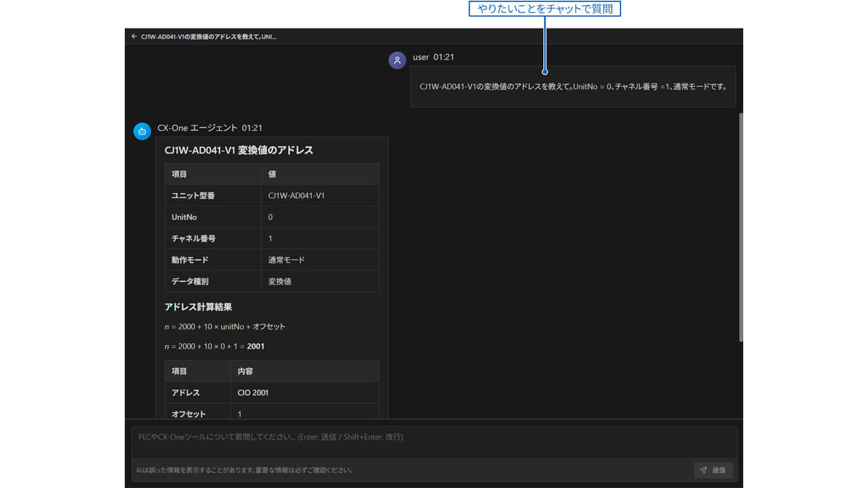The height and width of the screenshot is (488, 868).
Task: Click the '内容' column header
Action: coord(245,371)
